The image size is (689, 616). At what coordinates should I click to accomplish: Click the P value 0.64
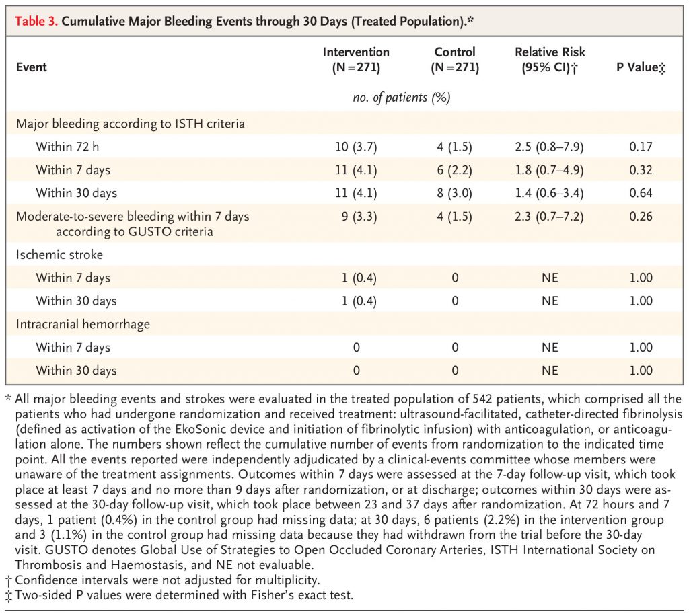641,193
